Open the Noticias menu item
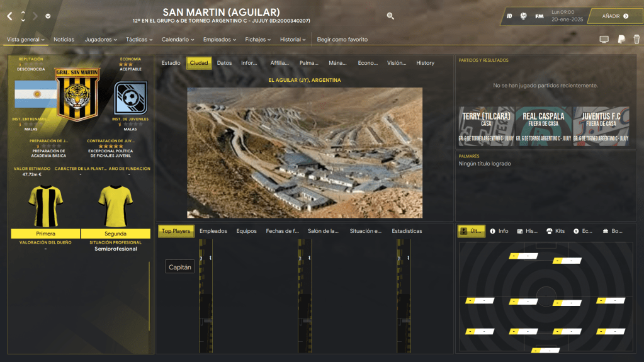This screenshot has height=362, width=644. pos(64,40)
